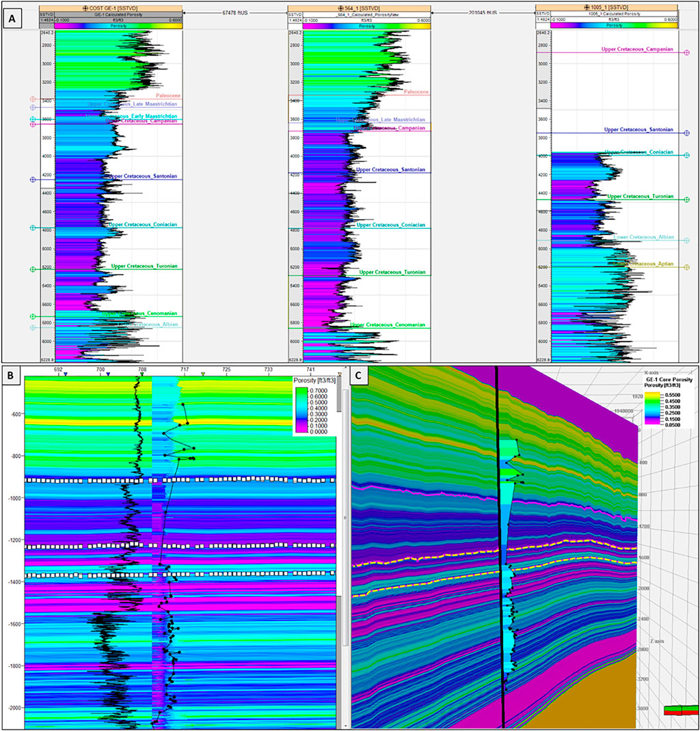The height and width of the screenshot is (731, 700).
Task: Click the well symbol beside COST GE-1 header
Action: (85, 8)
